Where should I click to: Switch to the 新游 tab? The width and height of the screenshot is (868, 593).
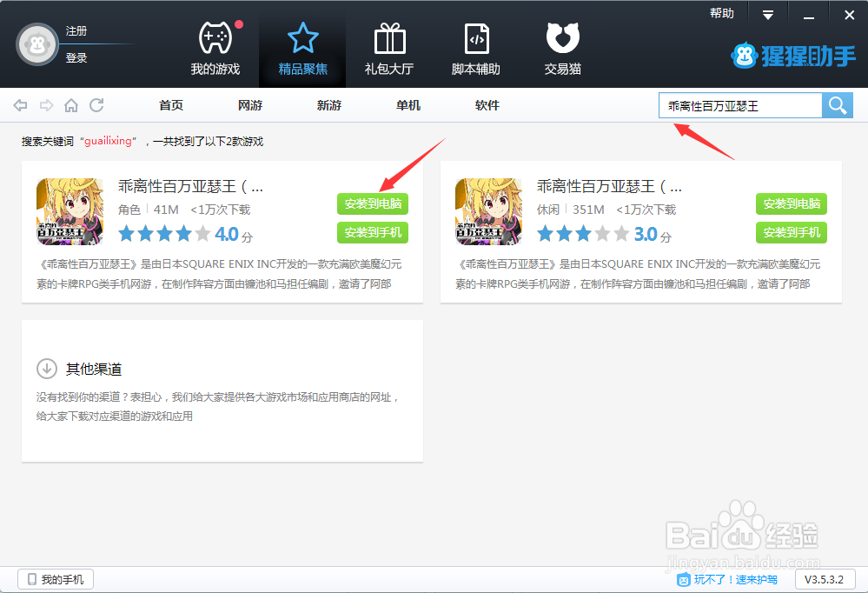click(x=329, y=105)
